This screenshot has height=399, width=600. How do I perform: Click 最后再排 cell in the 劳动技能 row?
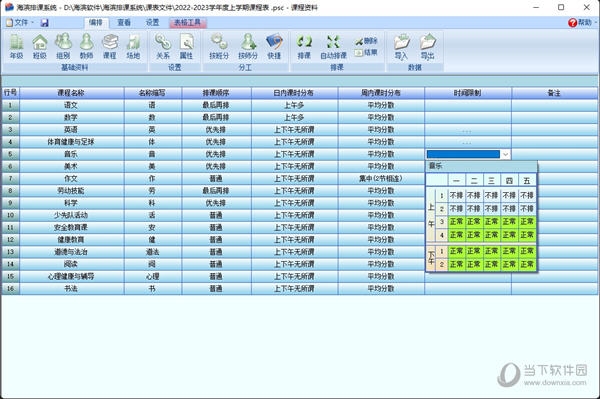click(216, 191)
